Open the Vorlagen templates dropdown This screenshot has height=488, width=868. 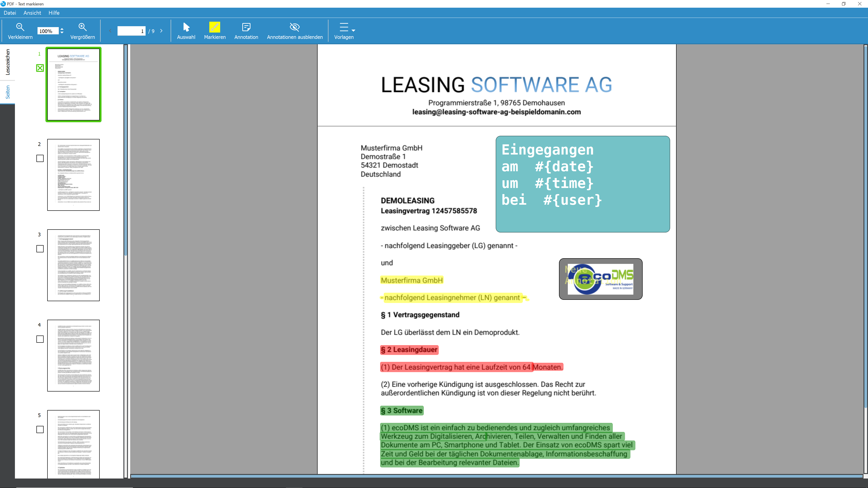(x=344, y=31)
